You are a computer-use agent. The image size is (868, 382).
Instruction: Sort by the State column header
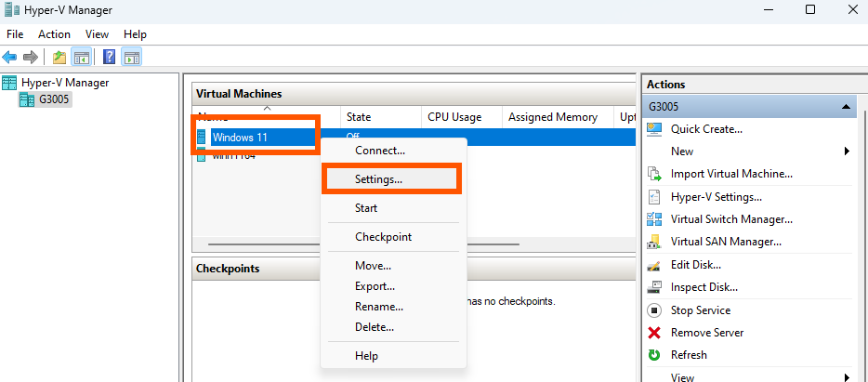(x=381, y=117)
